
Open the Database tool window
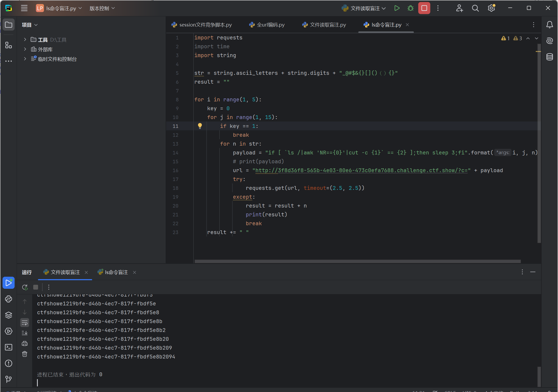(x=549, y=57)
